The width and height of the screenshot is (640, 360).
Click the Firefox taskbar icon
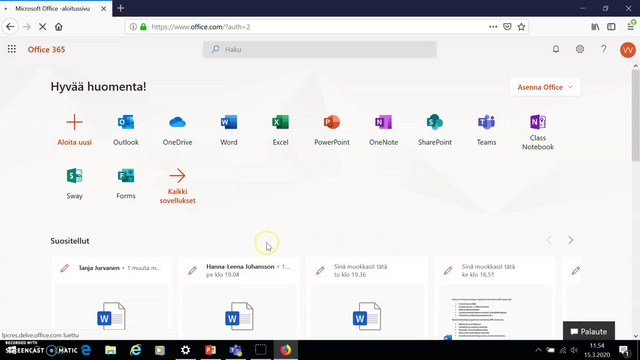[286, 350]
